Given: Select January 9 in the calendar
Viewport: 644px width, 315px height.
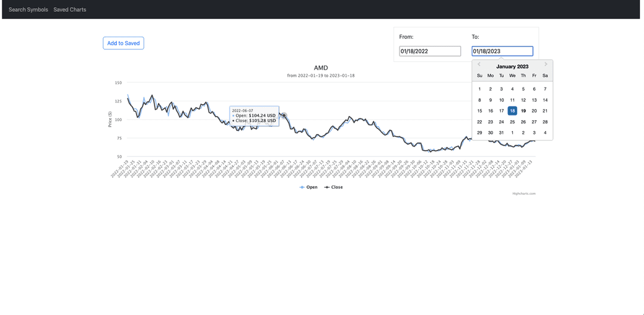Looking at the screenshot, I should (490, 100).
